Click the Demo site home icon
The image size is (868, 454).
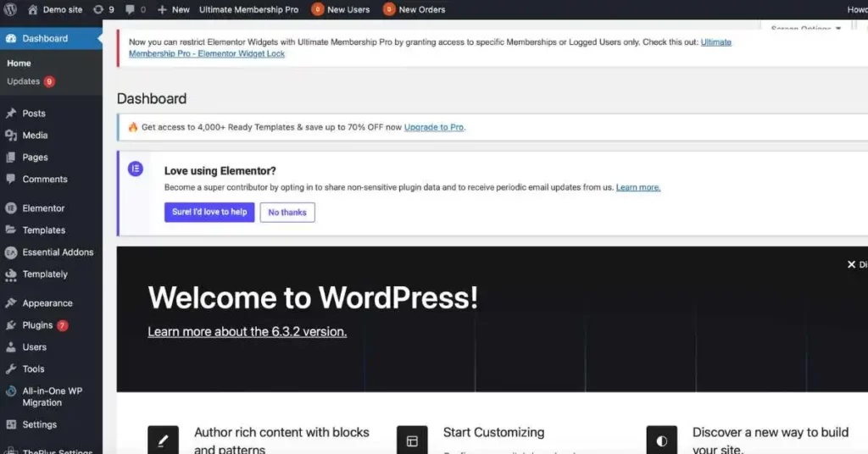[33, 9]
